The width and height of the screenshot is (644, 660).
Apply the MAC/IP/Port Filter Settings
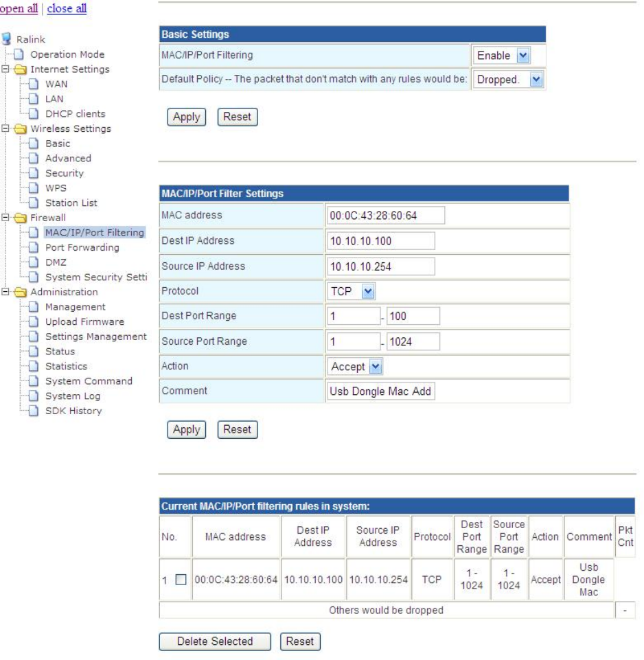tap(187, 429)
